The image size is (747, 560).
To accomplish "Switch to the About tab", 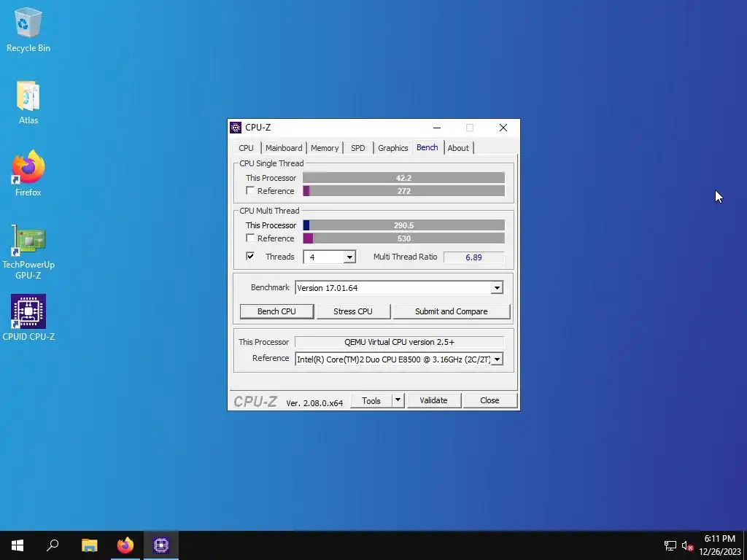I will pos(458,148).
